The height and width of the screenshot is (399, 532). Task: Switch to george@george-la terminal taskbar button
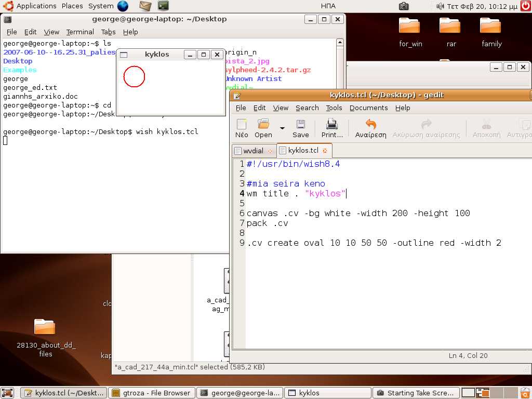[240, 393]
